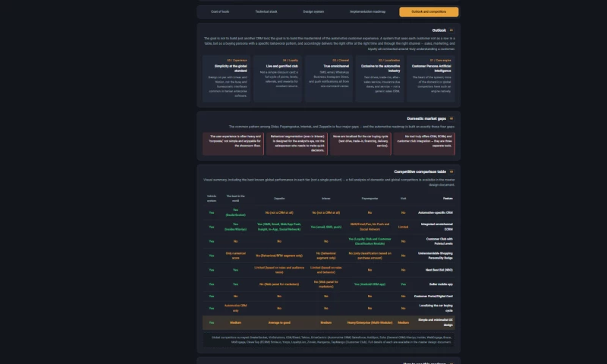Click the Yes (DealerSocket) cell
Image resolution: width=607 pixels, height=364 pixels.
tap(235, 213)
